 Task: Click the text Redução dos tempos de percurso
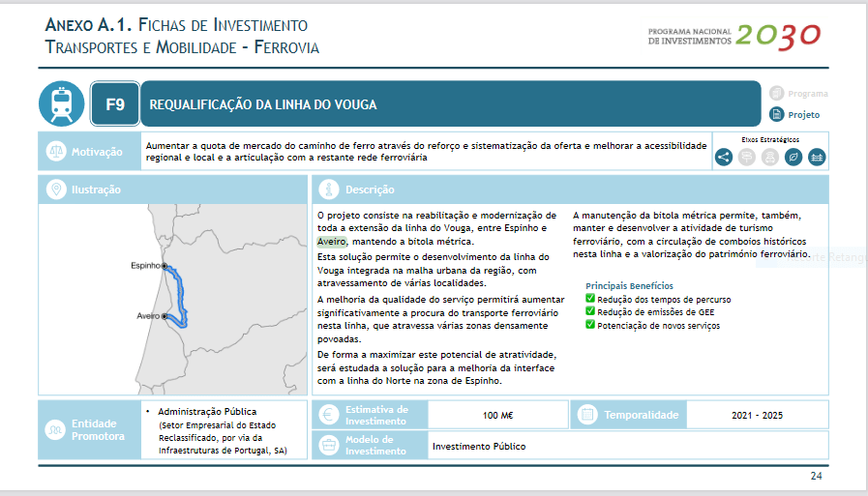click(664, 300)
